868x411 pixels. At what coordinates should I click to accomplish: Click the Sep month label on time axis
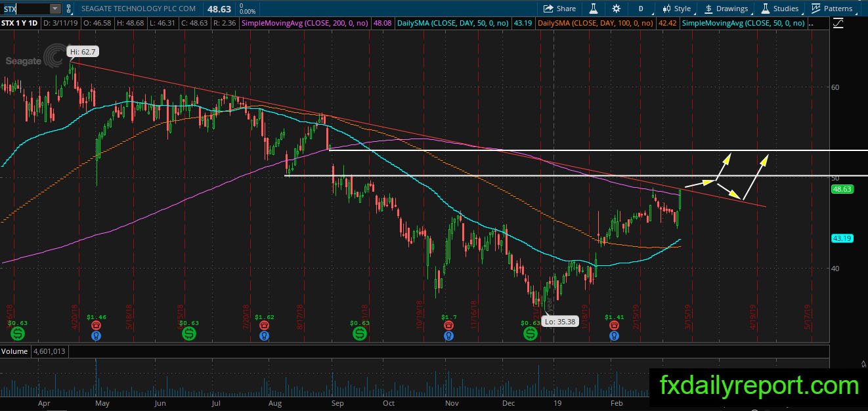tap(337, 403)
